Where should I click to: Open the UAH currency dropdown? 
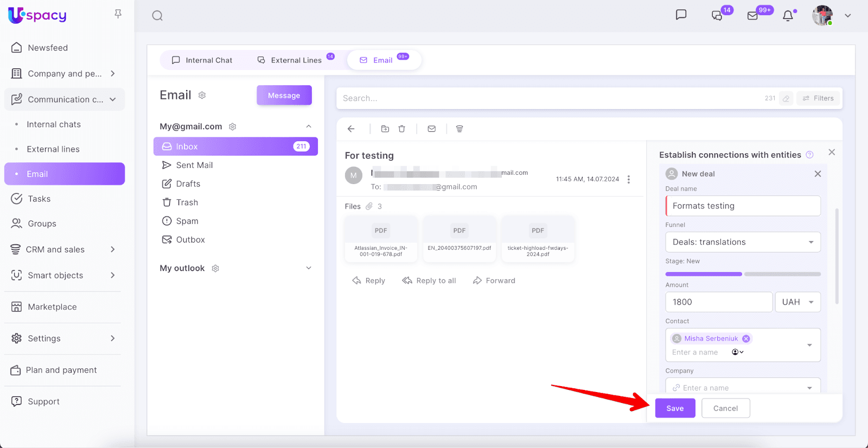coord(797,302)
